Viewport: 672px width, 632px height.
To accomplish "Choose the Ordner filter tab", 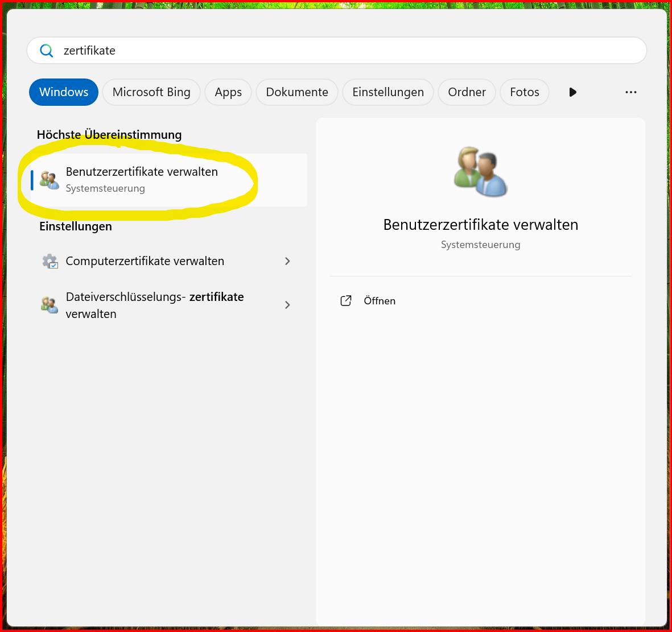I will [467, 92].
